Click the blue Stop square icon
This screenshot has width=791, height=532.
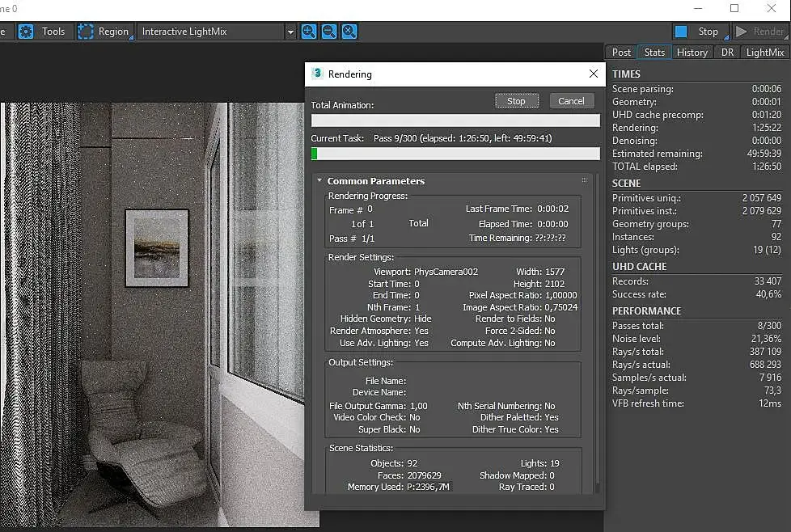[681, 32]
